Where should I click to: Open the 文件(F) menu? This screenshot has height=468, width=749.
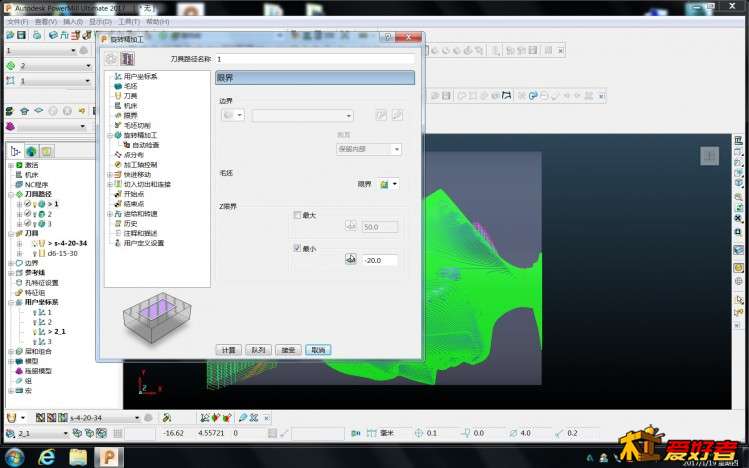tap(18, 21)
